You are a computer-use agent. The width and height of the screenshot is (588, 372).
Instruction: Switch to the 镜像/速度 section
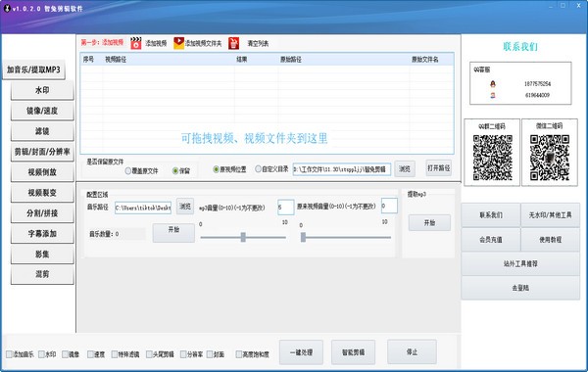[42, 111]
